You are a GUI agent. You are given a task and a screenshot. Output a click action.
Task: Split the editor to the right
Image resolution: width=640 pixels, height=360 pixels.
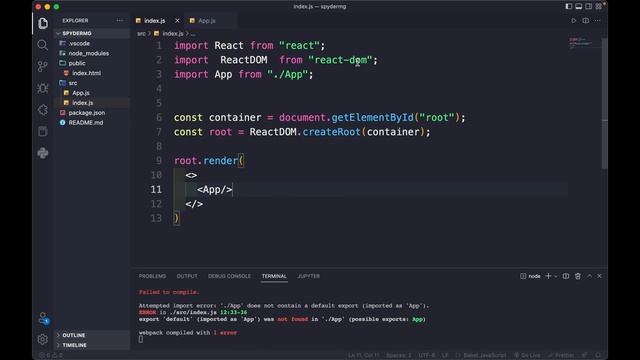tap(586, 20)
